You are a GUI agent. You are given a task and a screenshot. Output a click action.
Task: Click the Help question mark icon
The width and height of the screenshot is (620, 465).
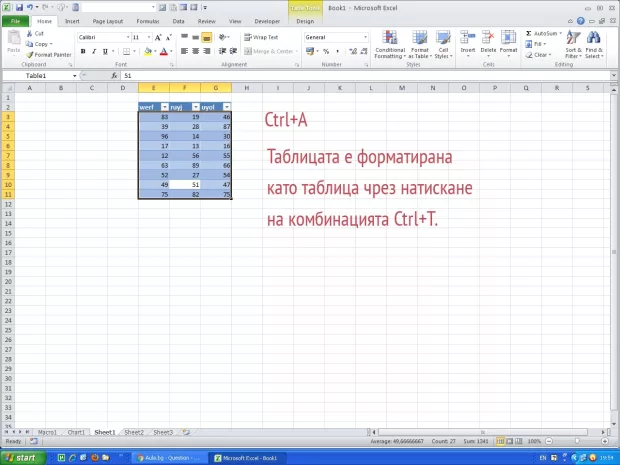[x=580, y=21]
